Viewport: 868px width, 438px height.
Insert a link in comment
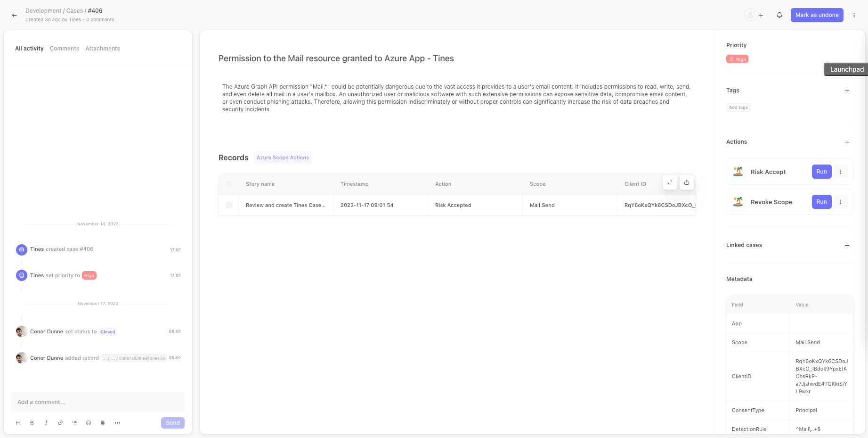click(60, 423)
